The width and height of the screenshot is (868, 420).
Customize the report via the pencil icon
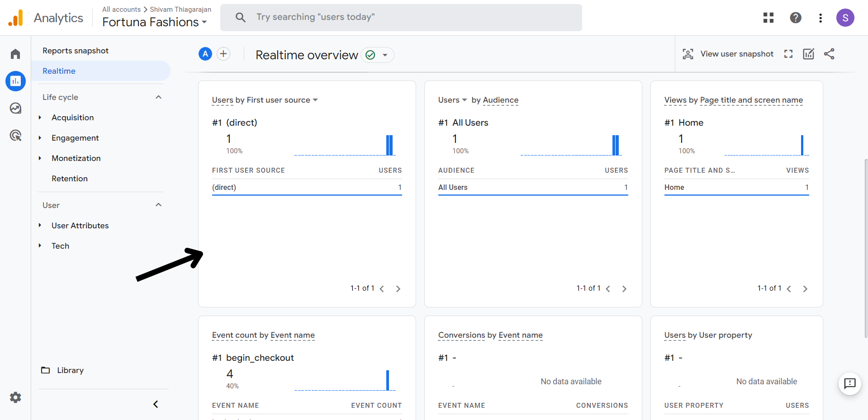coord(809,54)
